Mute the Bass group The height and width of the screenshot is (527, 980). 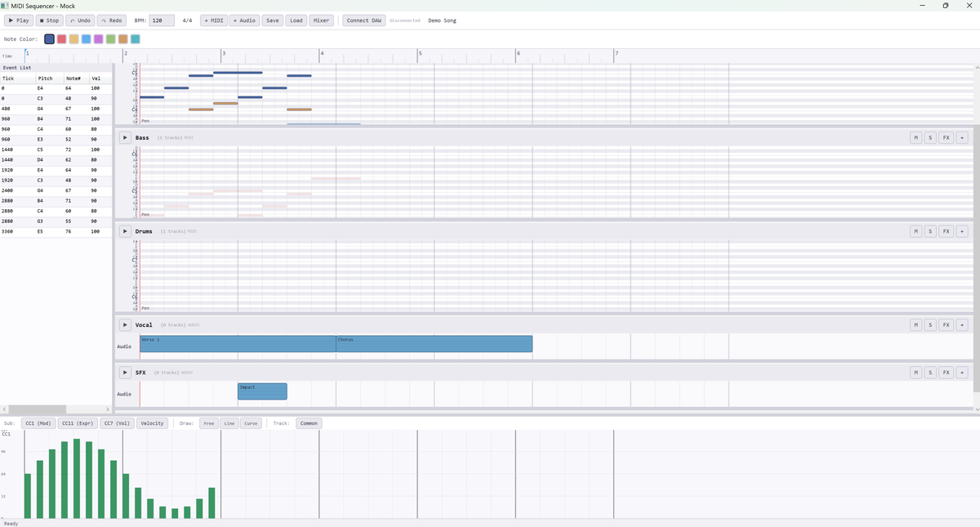tap(915, 137)
